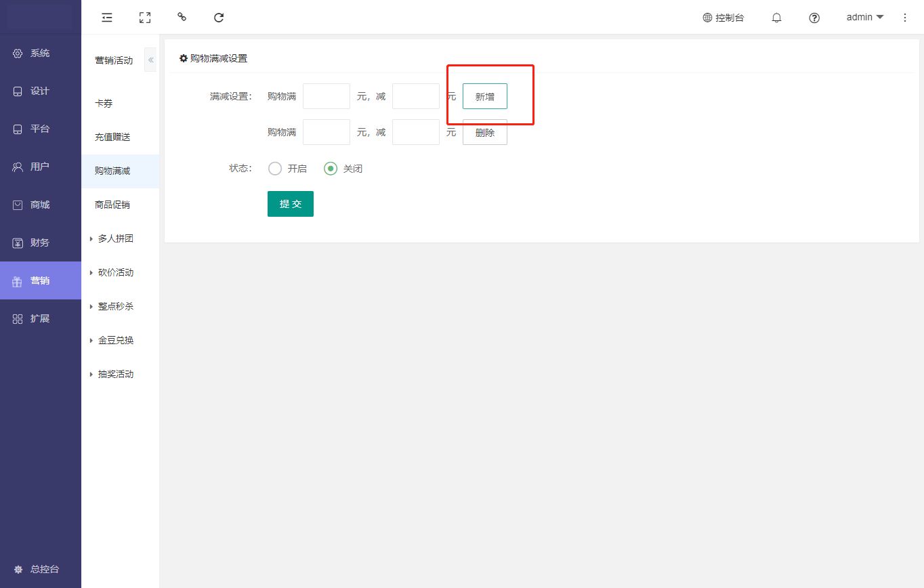Click the link icon in top toolbar
The image size is (924, 588).
point(182,17)
